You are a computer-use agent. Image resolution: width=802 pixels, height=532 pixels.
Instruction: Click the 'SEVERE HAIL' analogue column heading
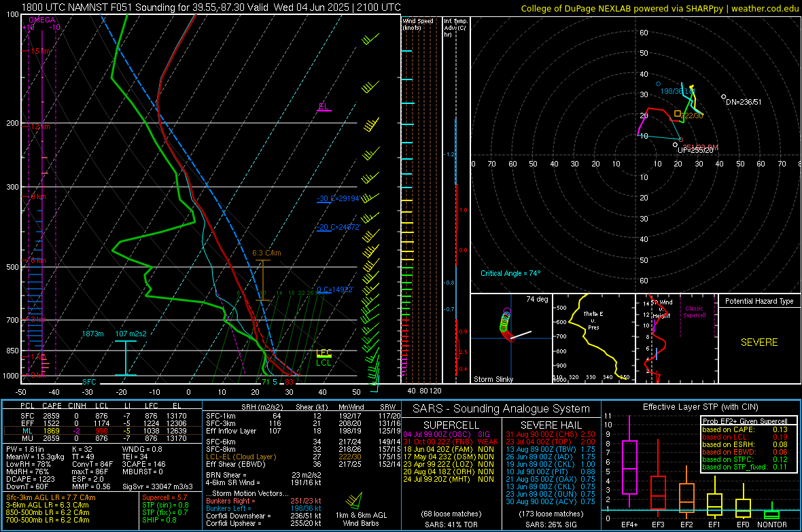551,425
